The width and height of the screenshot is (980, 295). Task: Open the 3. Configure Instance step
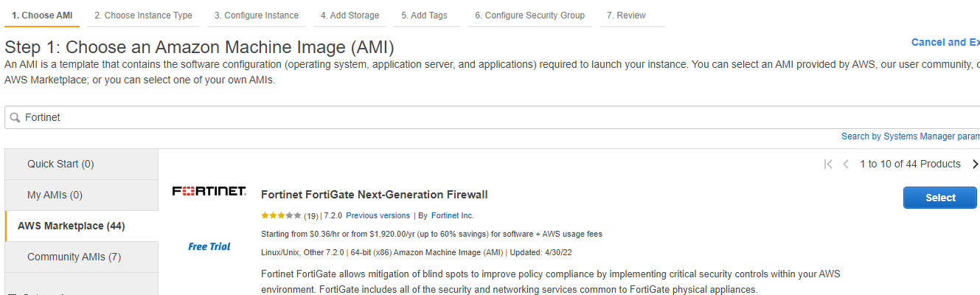(257, 15)
